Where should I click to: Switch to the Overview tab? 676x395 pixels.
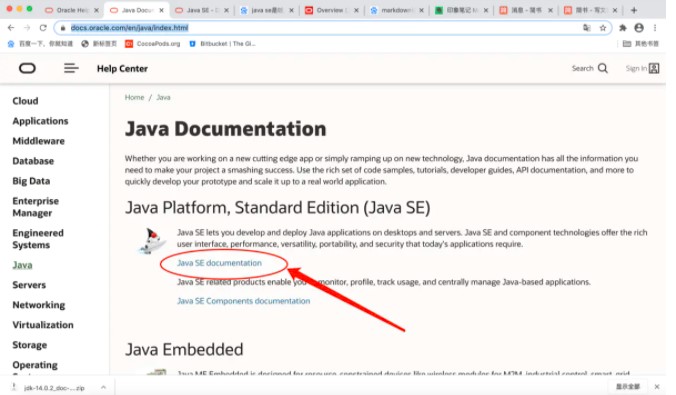click(x=331, y=10)
